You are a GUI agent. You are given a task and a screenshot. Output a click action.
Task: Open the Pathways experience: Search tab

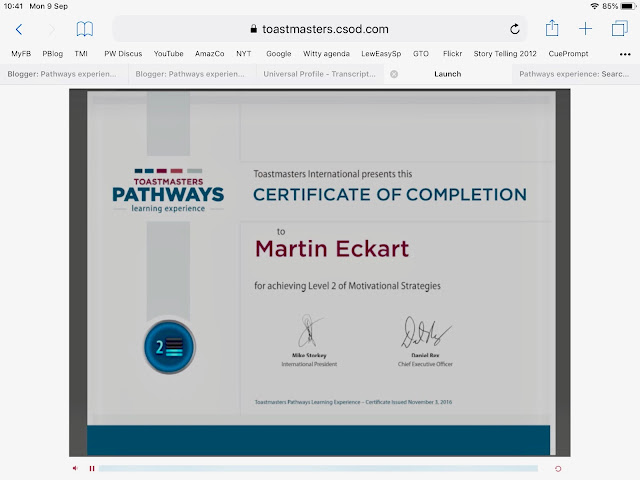574,74
